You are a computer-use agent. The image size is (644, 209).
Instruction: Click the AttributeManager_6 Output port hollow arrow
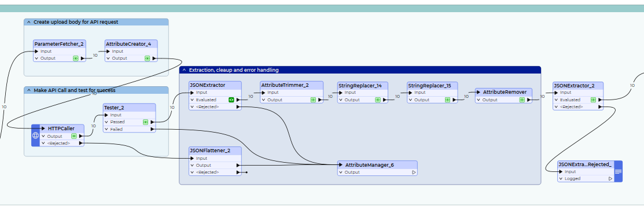414,173
